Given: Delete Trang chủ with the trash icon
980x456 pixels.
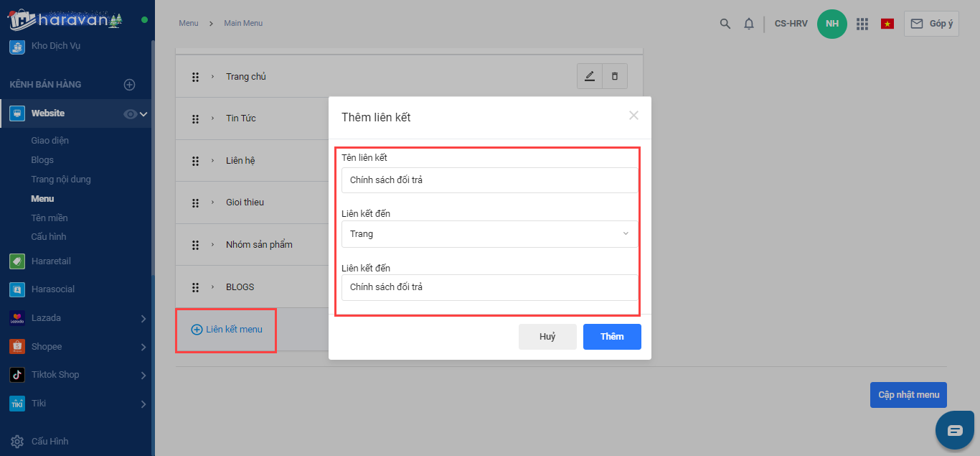Looking at the screenshot, I should point(615,76).
